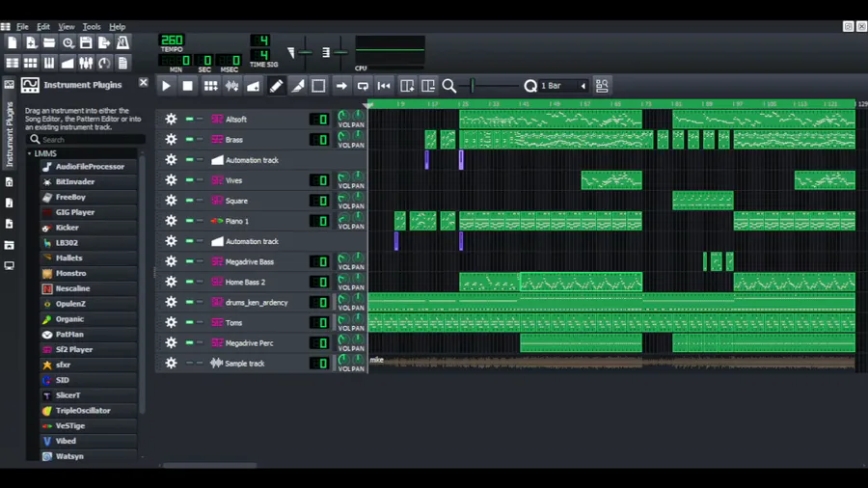
Task: Save the current project
Action: tap(86, 42)
